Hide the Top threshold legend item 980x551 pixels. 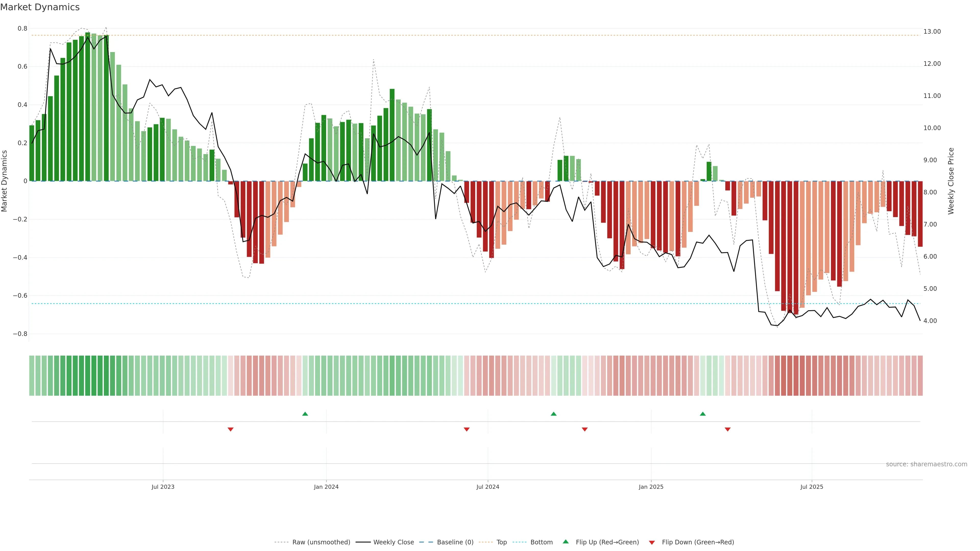(501, 542)
